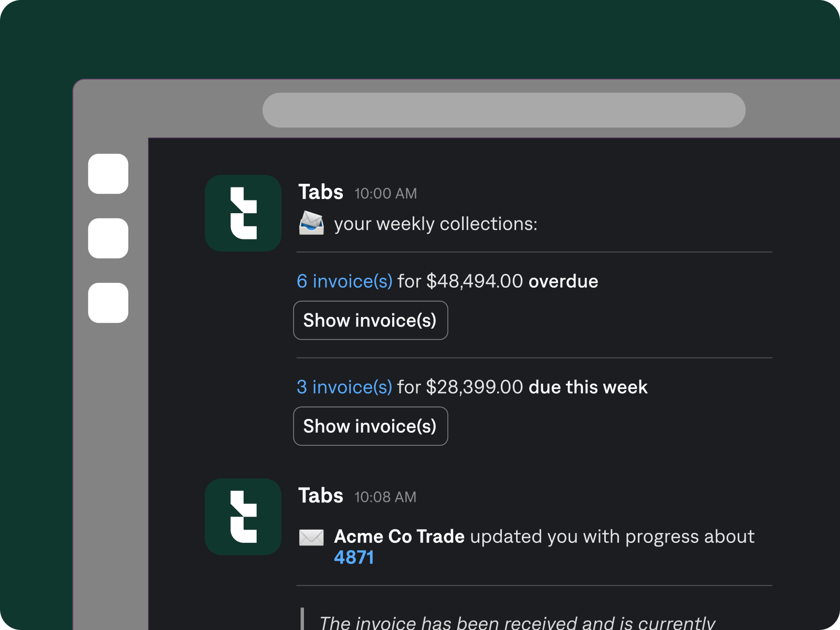Viewport: 840px width, 630px height.
Task: Click the '$48,494.00' overdue amount
Action: [475, 281]
